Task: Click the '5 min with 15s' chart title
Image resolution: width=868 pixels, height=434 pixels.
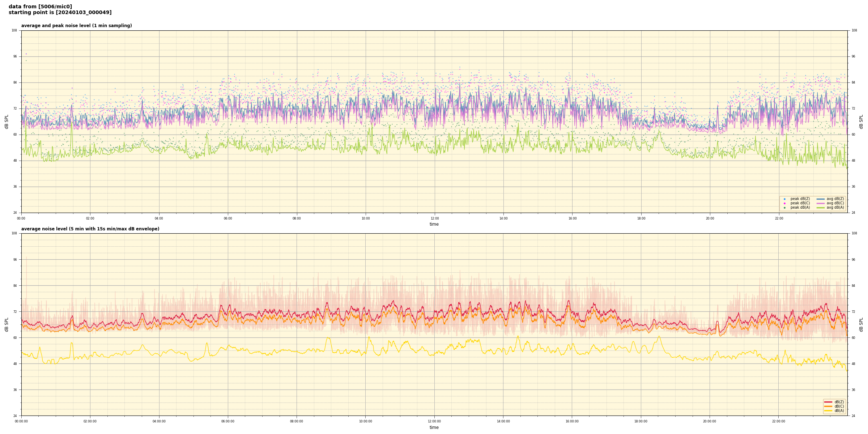Action: pos(90,229)
